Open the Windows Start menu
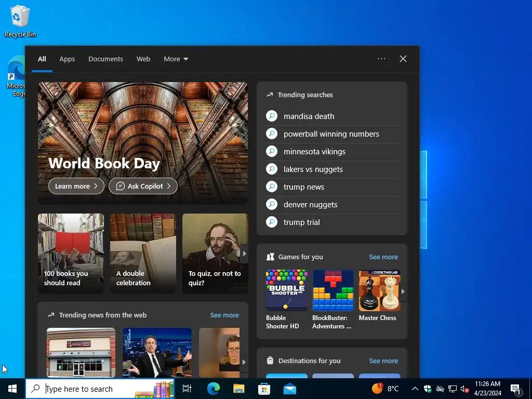The height and width of the screenshot is (399, 532). (12, 389)
